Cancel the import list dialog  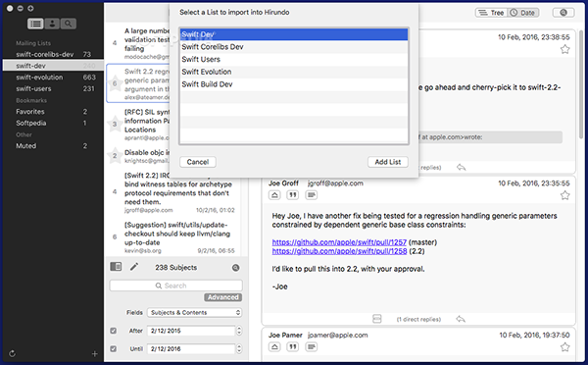(198, 162)
